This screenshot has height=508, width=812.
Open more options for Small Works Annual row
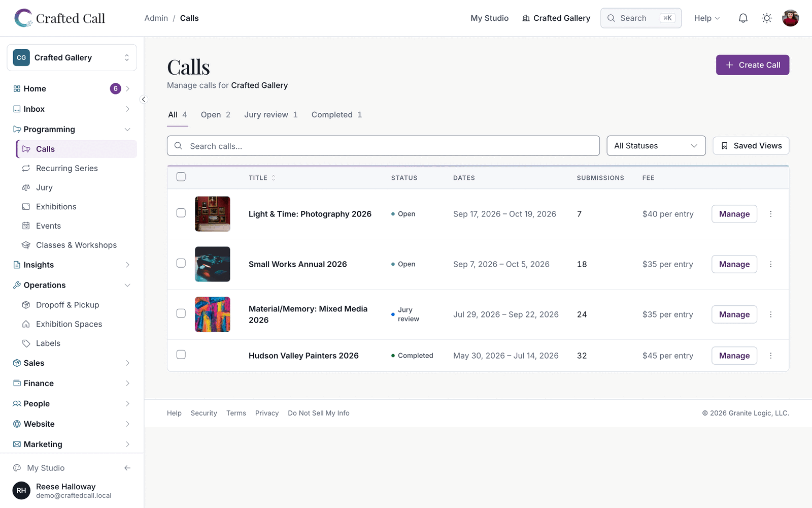771,264
